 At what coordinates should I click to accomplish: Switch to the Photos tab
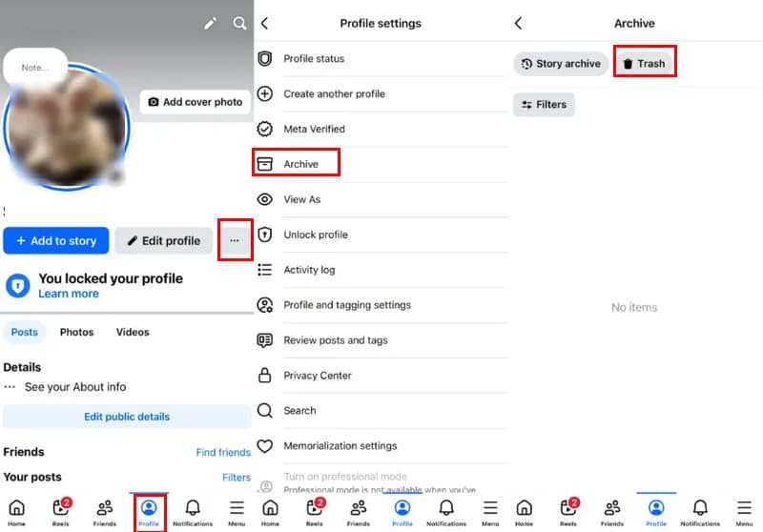tap(77, 332)
